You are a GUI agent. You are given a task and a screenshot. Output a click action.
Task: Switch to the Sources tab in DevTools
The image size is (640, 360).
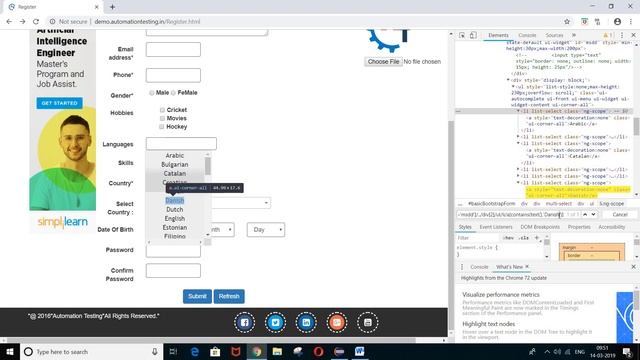[x=554, y=36]
